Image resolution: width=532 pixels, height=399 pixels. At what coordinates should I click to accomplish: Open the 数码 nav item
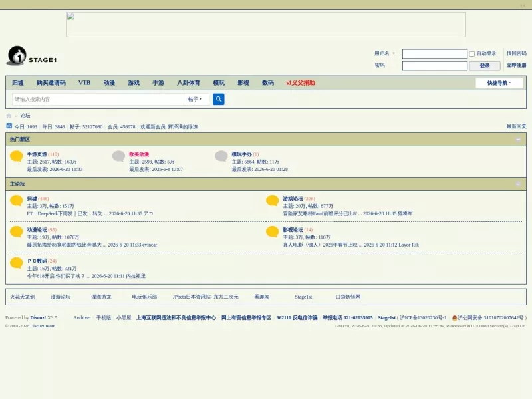pos(268,82)
